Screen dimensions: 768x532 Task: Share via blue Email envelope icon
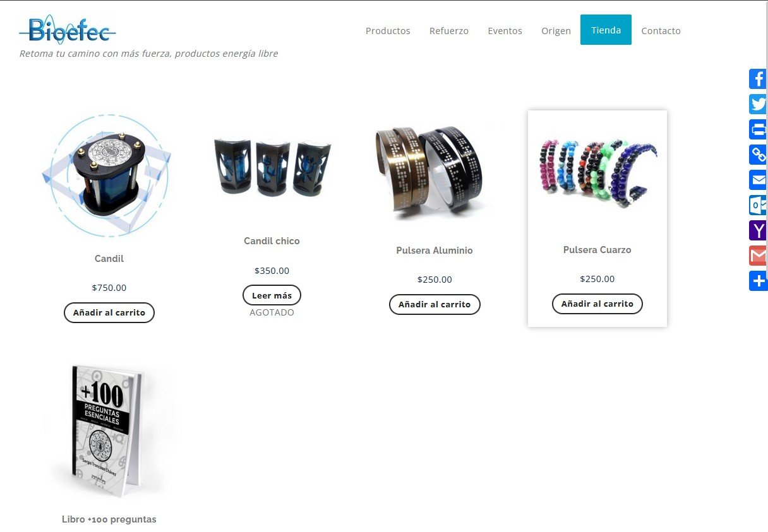click(759, 180)
